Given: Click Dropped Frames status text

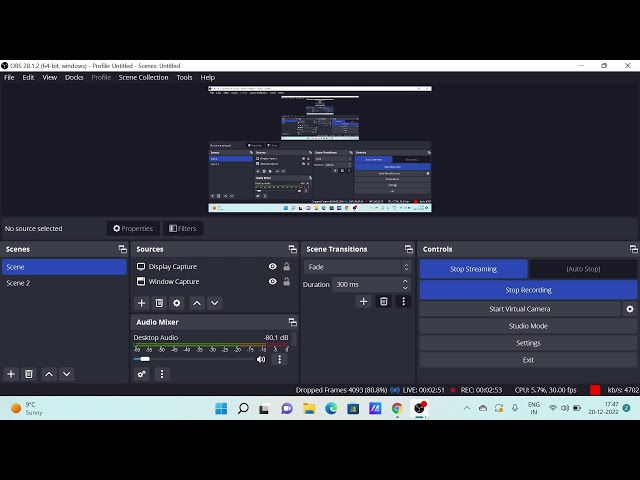Looking at the screenshot, I should click(x=341, y=390).
